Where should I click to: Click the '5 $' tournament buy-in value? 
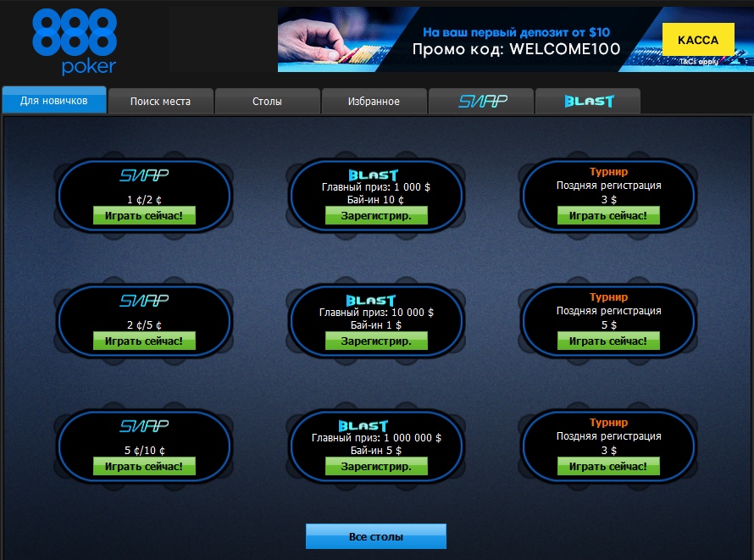[609, 325]
